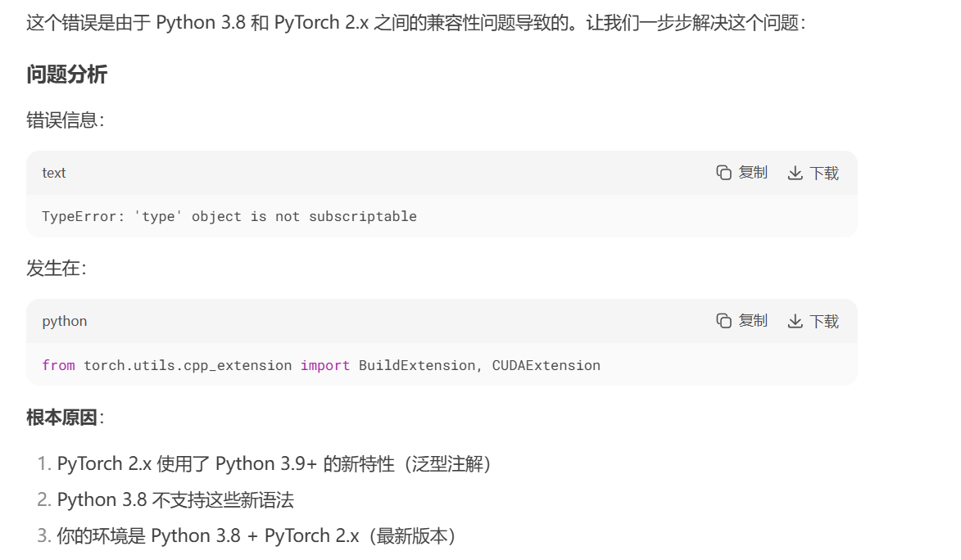Click the TypeError message line in the code
Screen dimensions: 961x560
(229, 216)
